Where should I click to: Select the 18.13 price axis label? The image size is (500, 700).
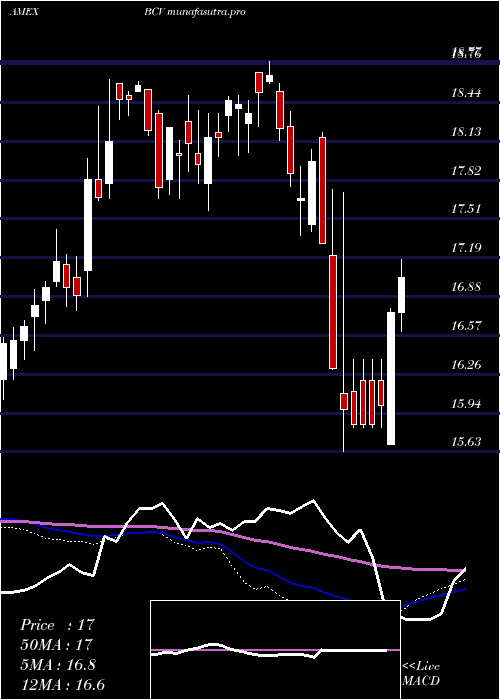click(x=467, y=132)
